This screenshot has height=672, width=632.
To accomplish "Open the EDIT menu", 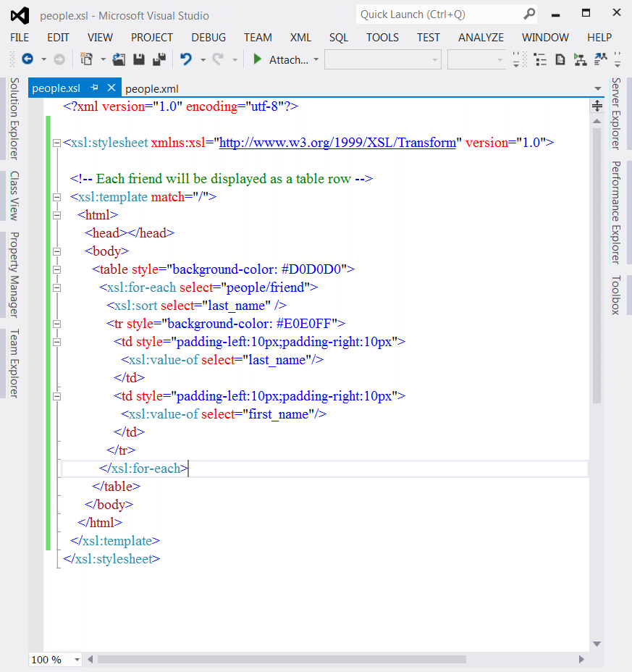I will pyautogui.click(x=58, y=38).
